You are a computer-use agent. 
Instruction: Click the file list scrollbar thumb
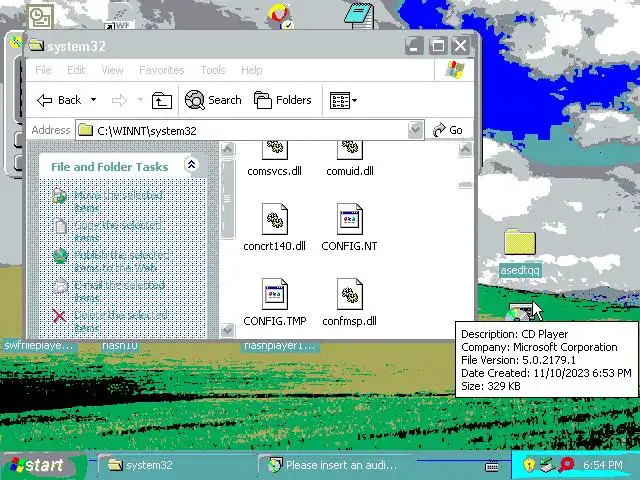(465, 186)
